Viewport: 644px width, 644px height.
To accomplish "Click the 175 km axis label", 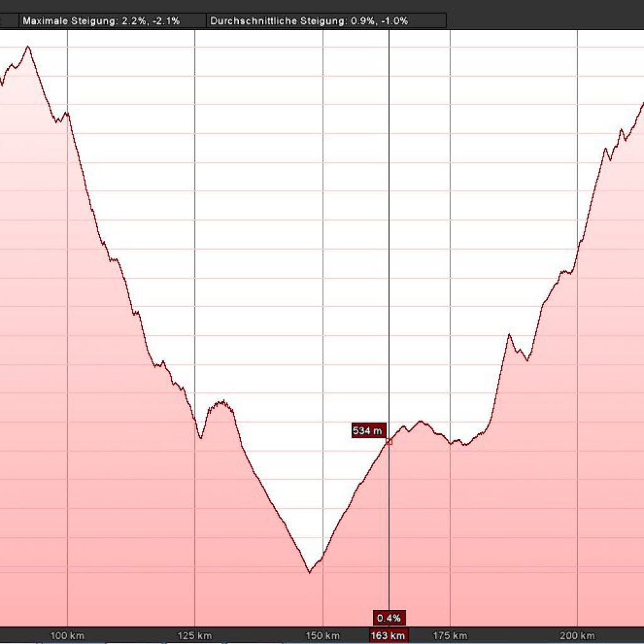I will coord(450,635).
